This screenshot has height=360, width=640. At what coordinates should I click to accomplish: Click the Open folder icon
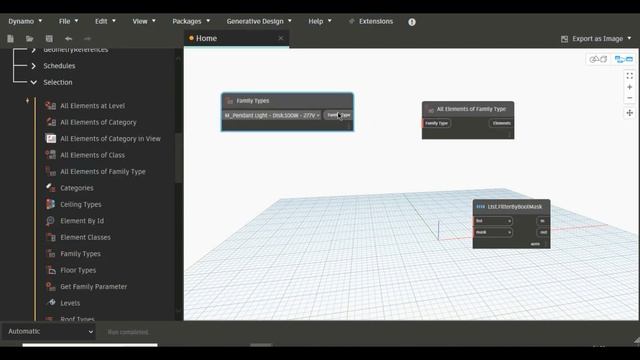click(x=29, y=39)
